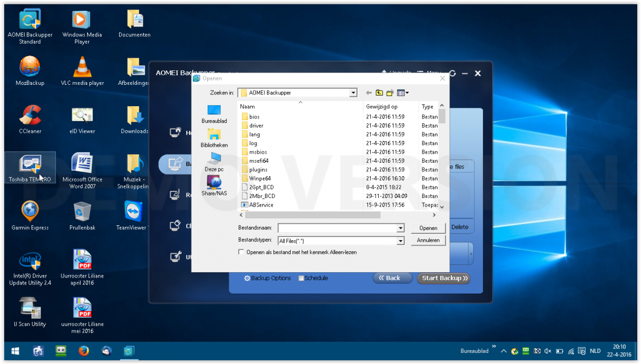Select the plugins folder in the file list
The image size is (641, 364).
(x=259, y=170)
